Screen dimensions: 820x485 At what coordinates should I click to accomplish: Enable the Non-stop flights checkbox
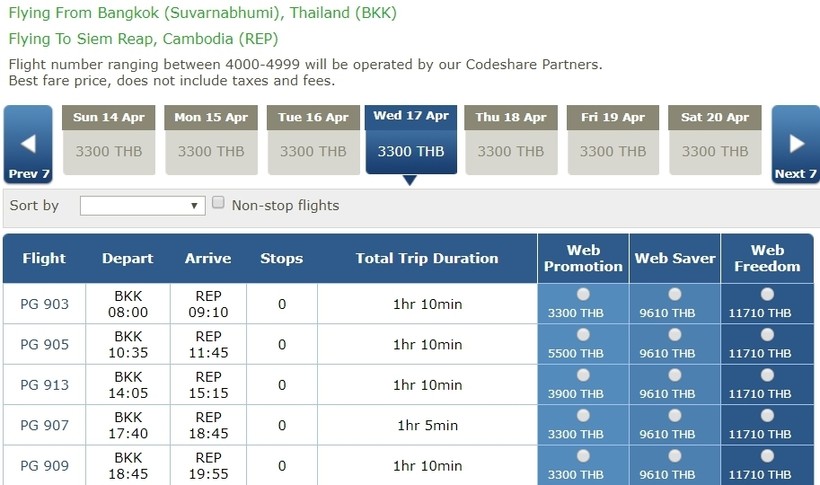[218, 203]
